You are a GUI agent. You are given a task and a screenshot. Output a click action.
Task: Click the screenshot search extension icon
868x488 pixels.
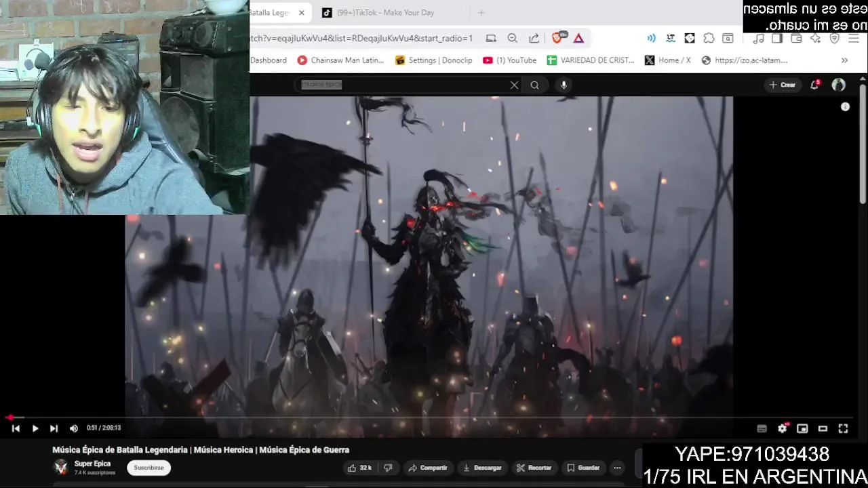tap(728, 39)
